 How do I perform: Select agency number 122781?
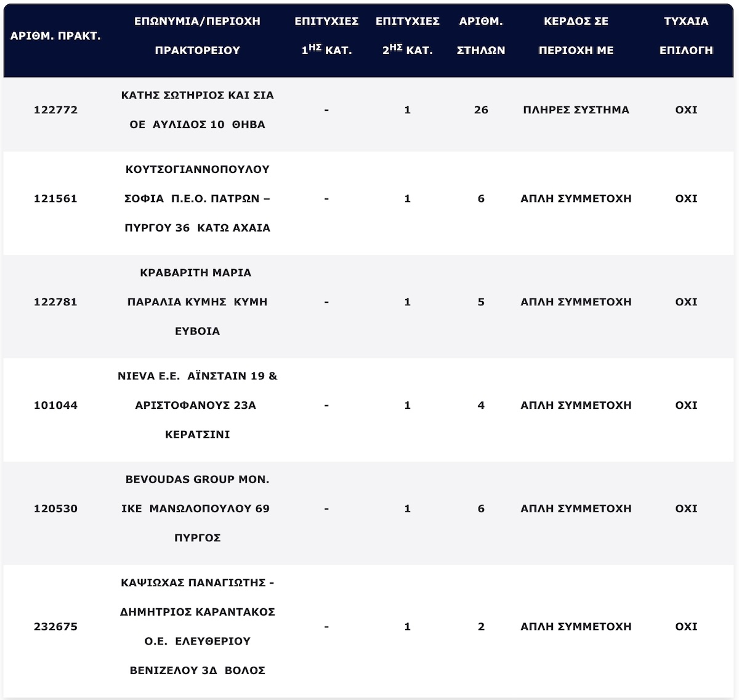[55, 302]
